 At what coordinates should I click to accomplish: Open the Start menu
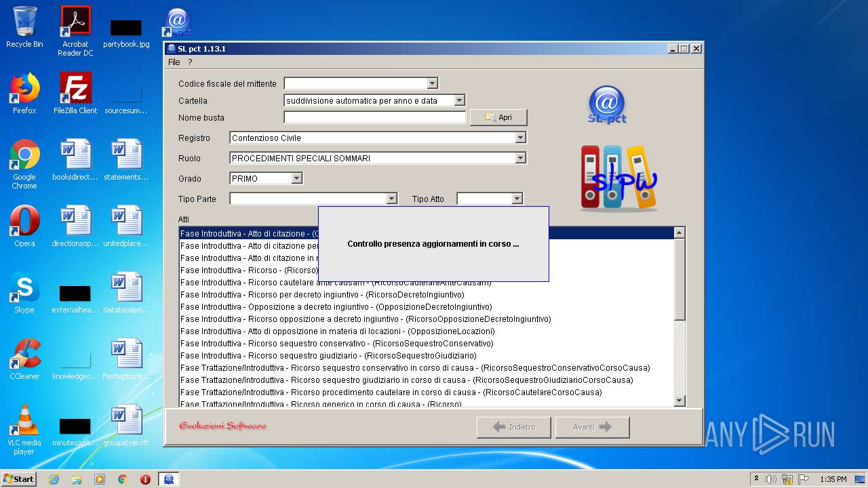click(x=18, y=479)
